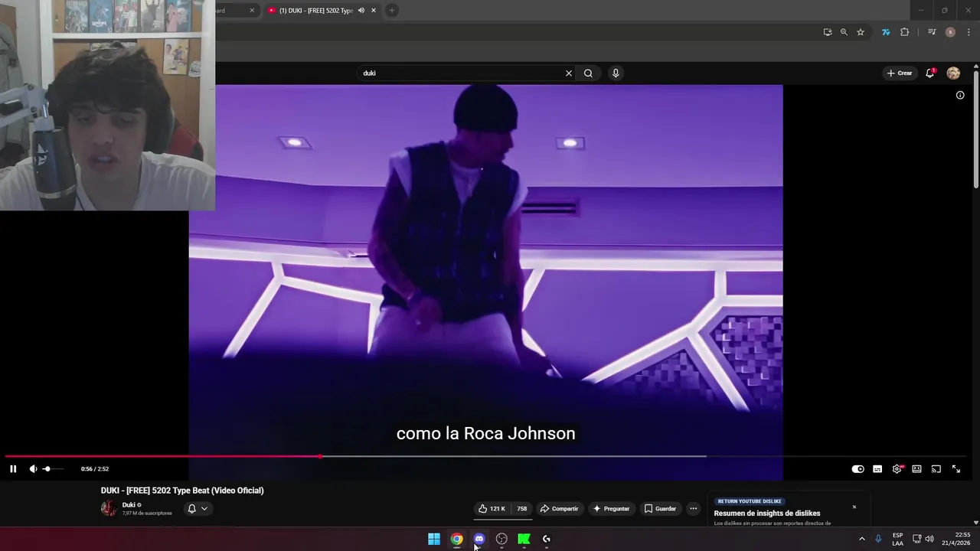The image size is (980, 551).
Task: Open Chrome media controls icon
Action: (932, 32)
